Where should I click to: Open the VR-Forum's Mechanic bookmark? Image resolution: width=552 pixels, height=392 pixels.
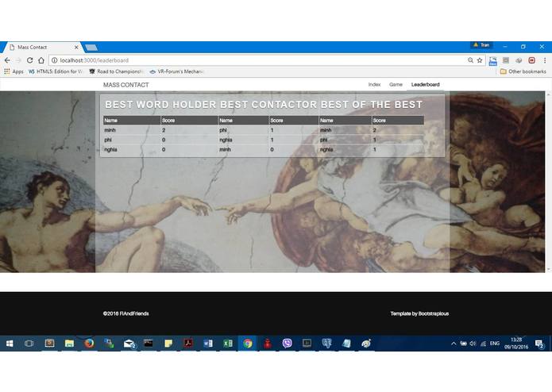(177, 71)
